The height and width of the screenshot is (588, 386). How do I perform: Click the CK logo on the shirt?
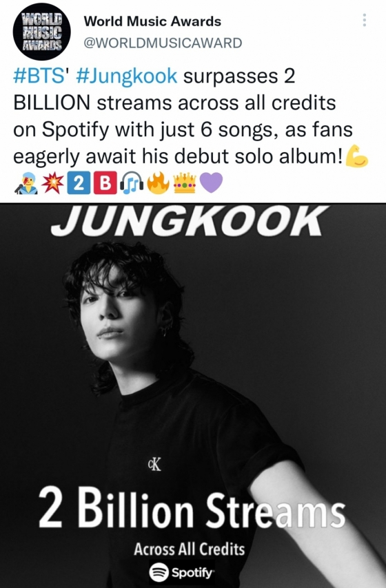(x=154, y=464)
